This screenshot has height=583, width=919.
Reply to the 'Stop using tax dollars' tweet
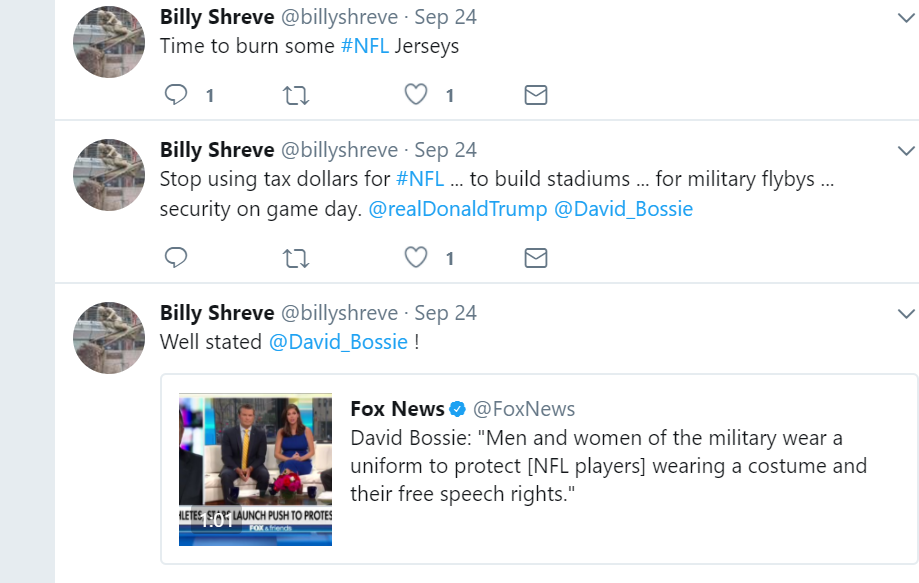[x=176, y=258]
